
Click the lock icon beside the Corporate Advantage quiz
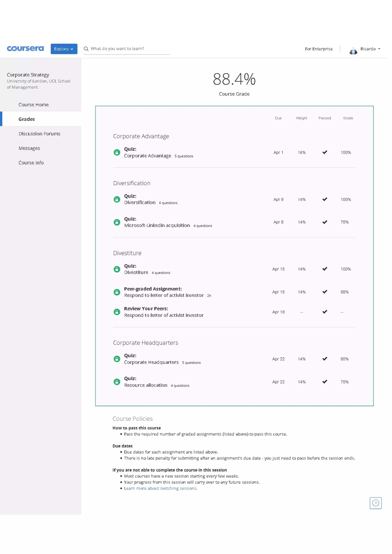(117, 152)
